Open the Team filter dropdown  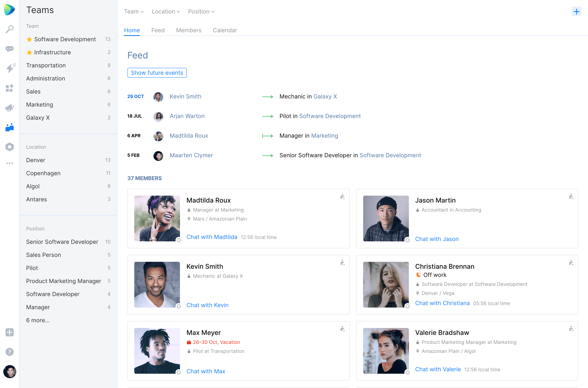(134, 12)
